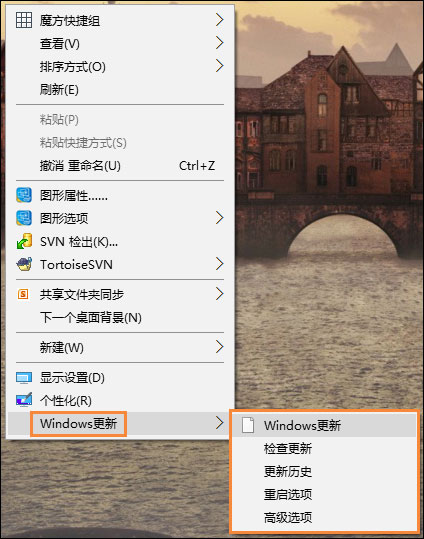424x539 pixels.
Task: Click the 图形选项 menu label
Action: click(64, 218)
